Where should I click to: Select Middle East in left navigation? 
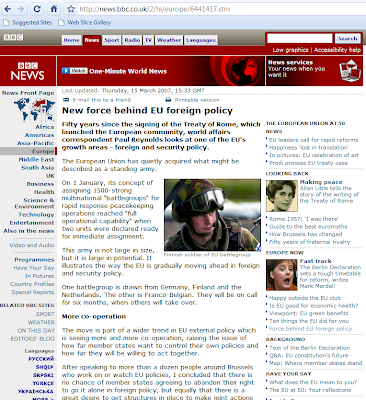36,159
